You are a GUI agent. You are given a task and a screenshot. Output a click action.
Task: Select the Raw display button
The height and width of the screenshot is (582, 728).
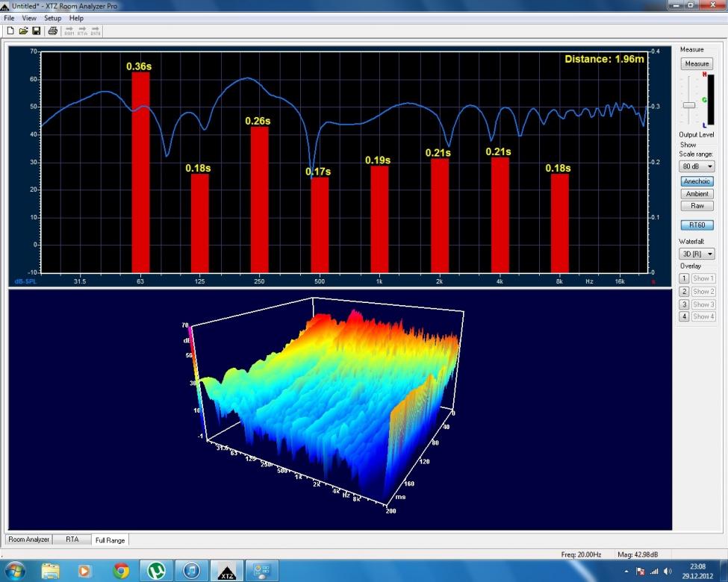[x=697, y=206]
